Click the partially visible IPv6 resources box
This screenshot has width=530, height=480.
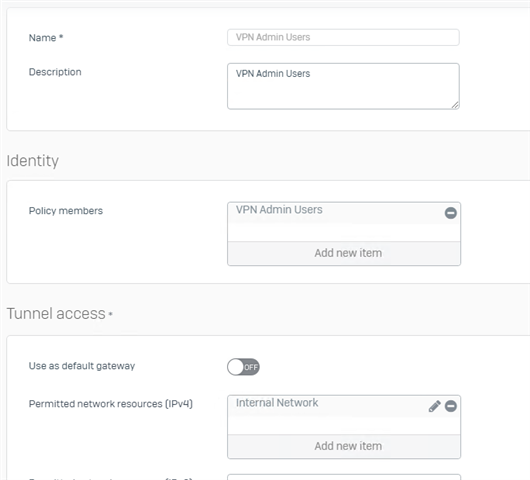[x=344, y=477]
